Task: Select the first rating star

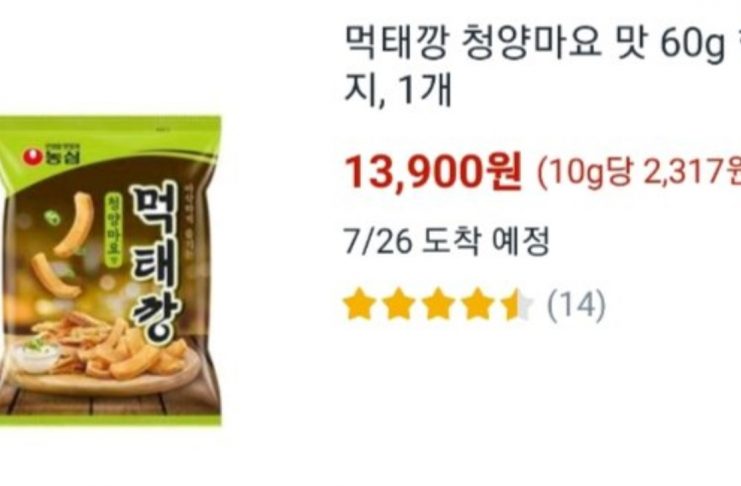Action: (360, 304)
